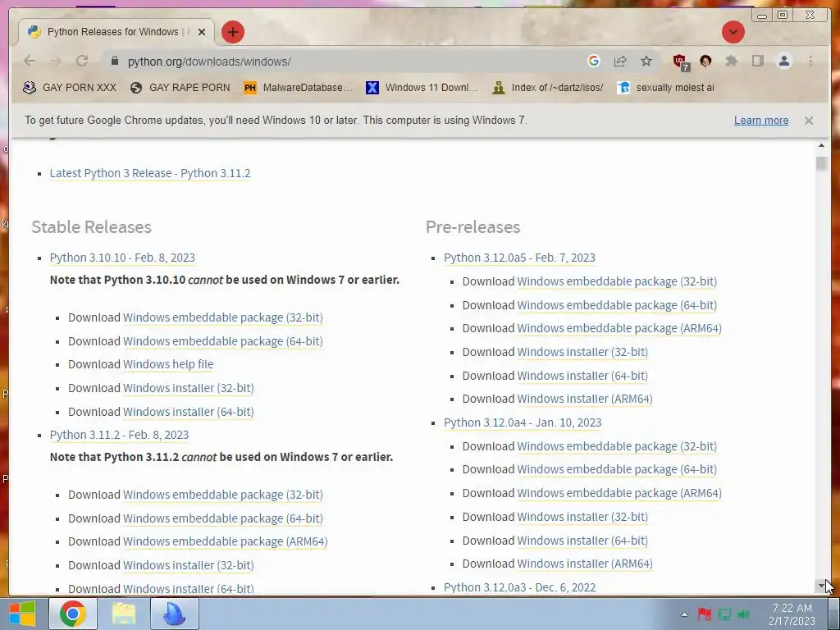840x630 pixels.
Task: Download 3.12.0a5 embeddable package (64-bit)
Action: click(x=617, y=305)
